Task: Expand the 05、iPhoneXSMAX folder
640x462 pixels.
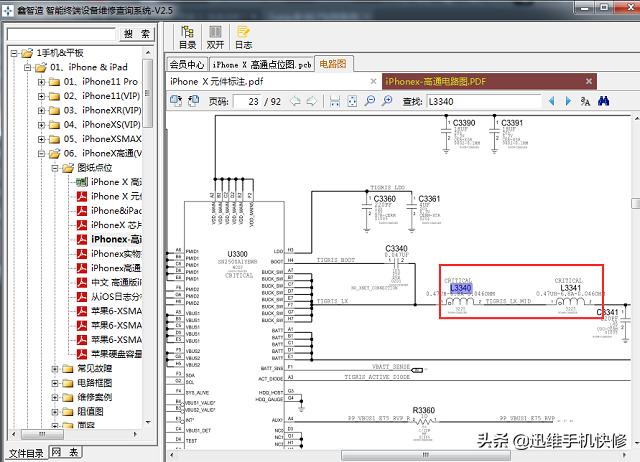Action: 41,139
